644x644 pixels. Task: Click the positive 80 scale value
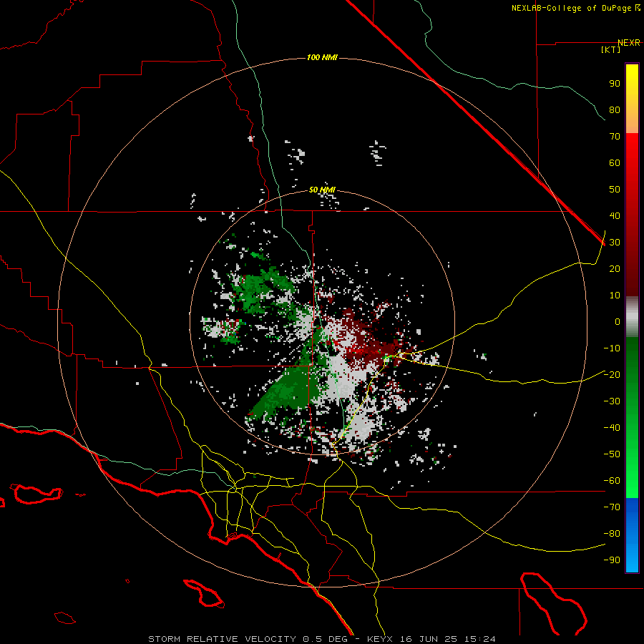click(615, 109)
